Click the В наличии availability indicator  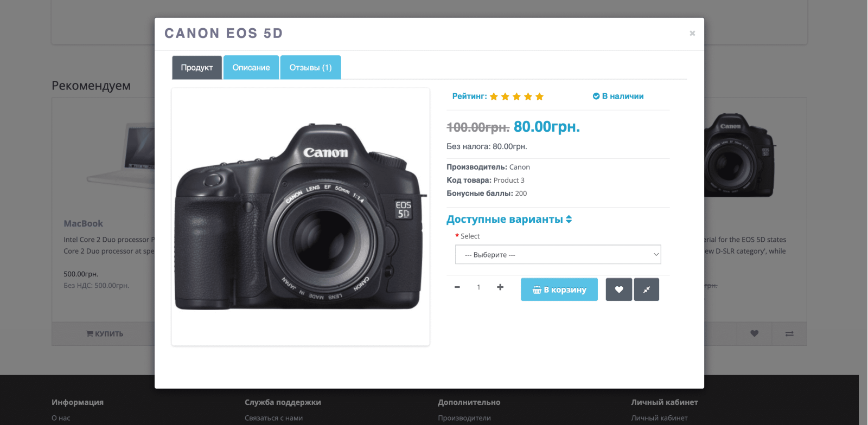click(618, 96)
